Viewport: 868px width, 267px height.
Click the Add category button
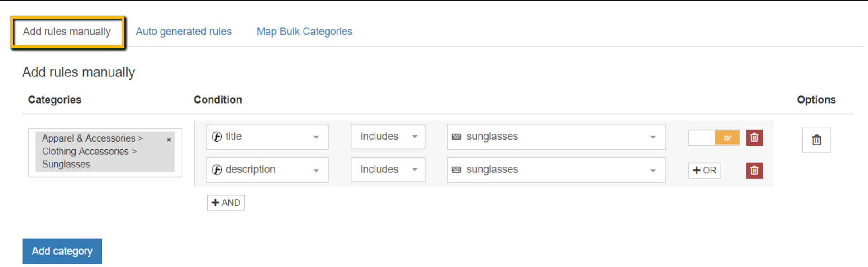click(x=62, y=251)
